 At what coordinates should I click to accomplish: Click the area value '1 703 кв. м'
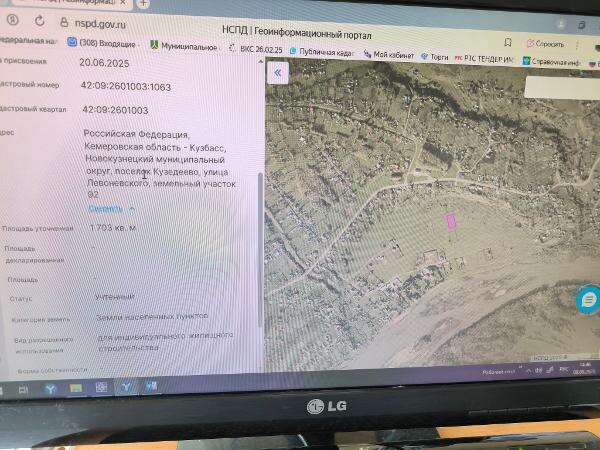[x=112, y=228]
